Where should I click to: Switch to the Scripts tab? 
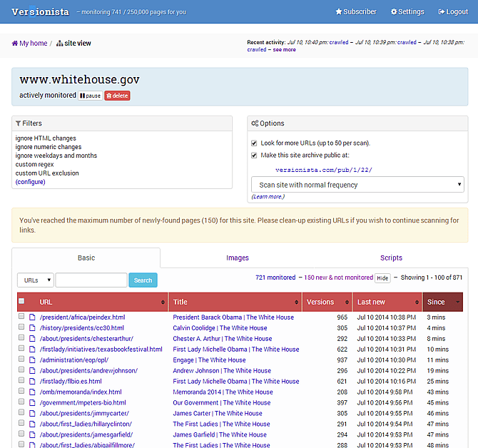click(391, 258)
